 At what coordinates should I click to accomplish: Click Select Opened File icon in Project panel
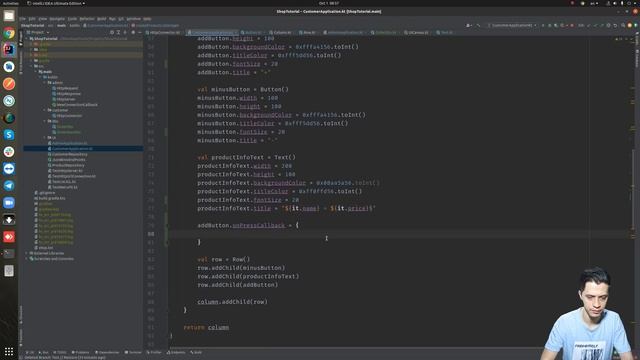click(x=112, y=32)
